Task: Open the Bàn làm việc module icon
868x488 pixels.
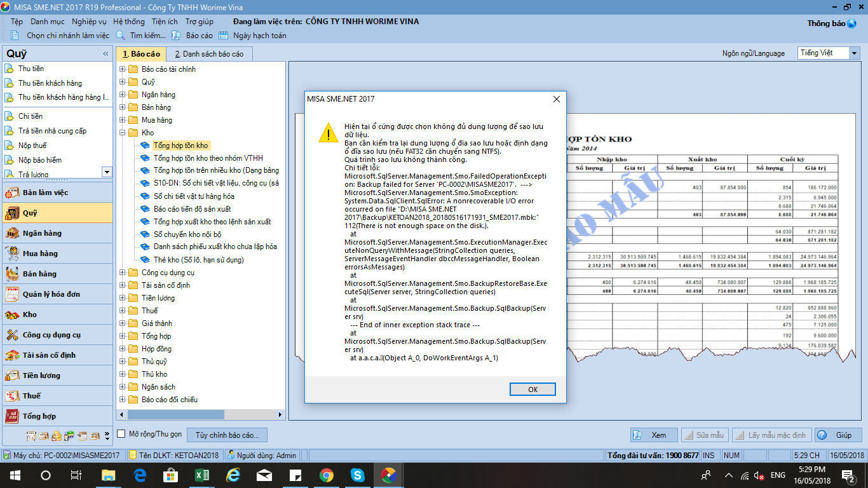Action: click(x=12, y=193)
